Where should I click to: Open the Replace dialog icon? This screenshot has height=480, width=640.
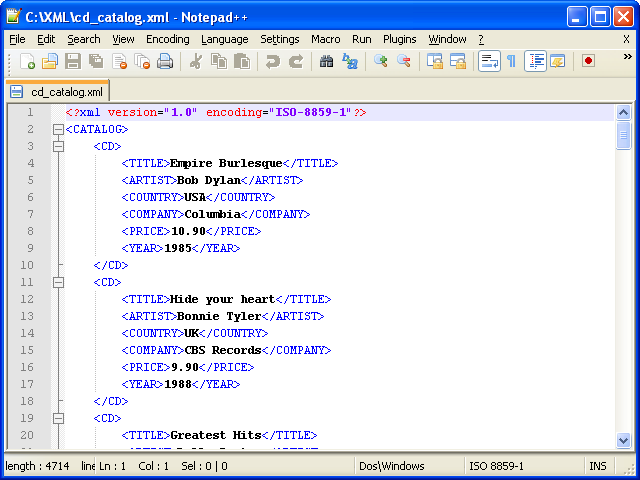point(350,62)
